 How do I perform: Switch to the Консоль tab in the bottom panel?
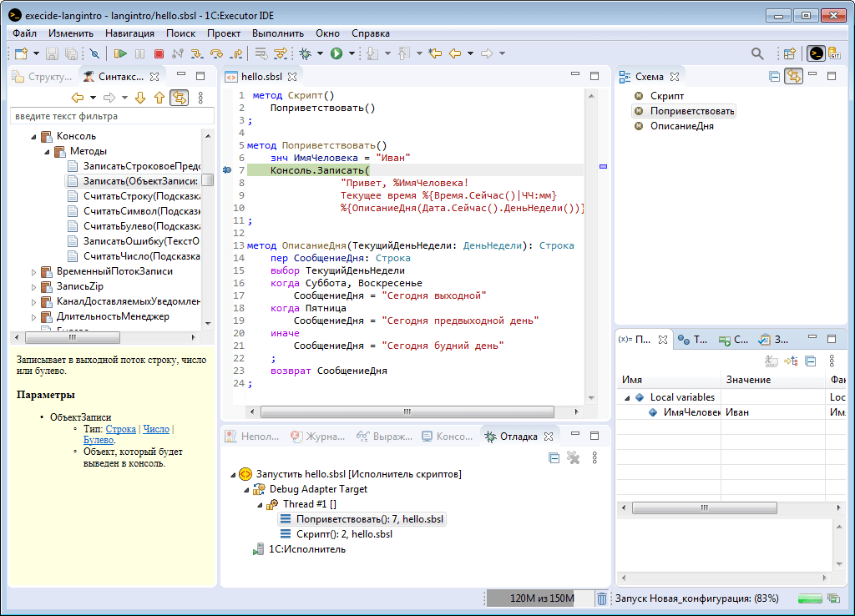448,437
